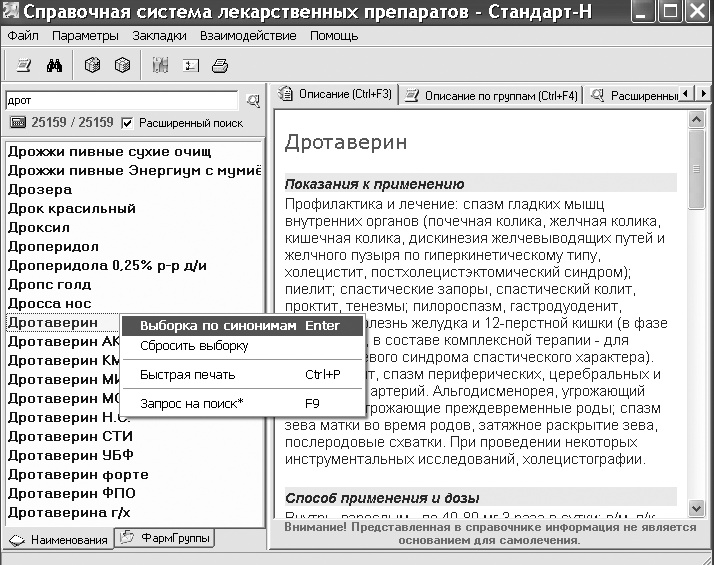Click the magnifier icon beside the search field

coord(253,100)
